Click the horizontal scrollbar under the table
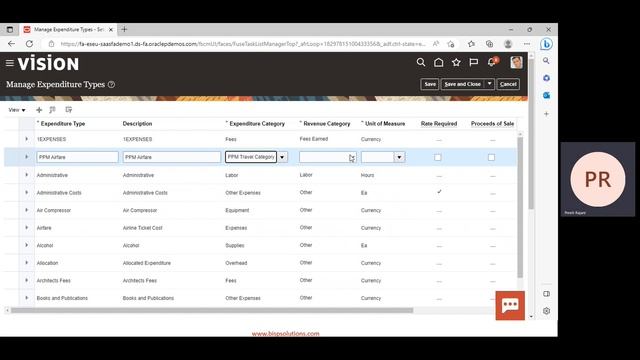640x360 pixels. point(212,311)
